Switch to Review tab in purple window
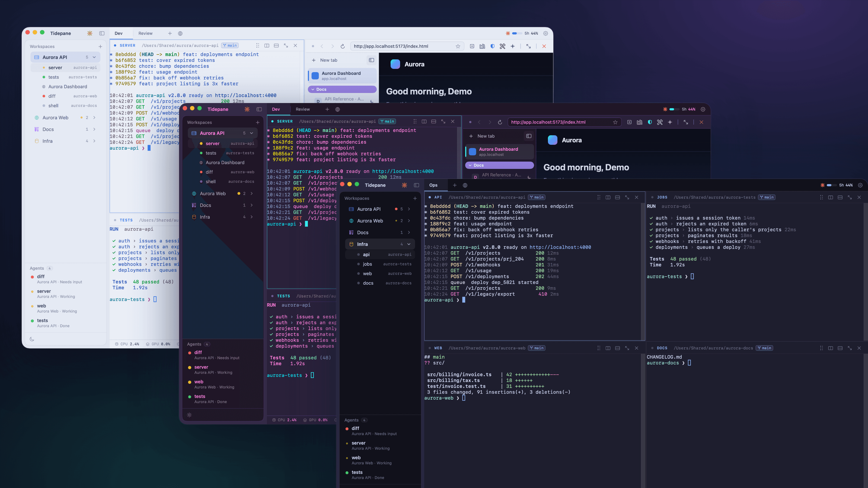 (x=303, y=109)
